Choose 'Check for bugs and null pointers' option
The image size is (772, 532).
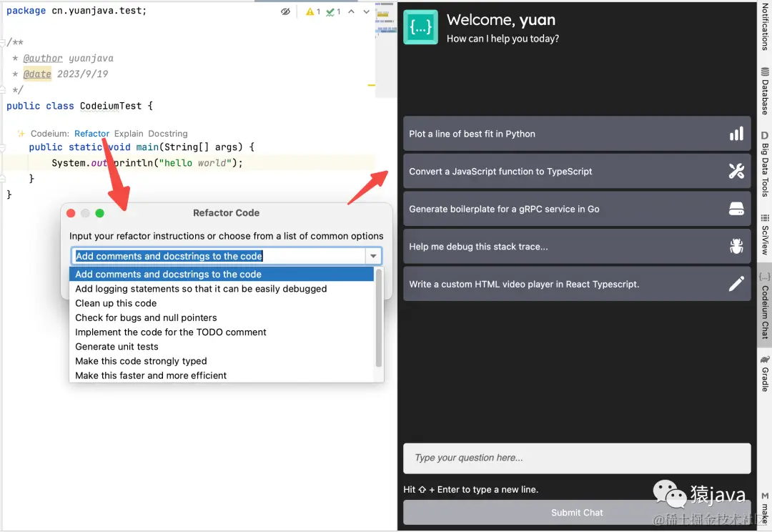point(146,317)
